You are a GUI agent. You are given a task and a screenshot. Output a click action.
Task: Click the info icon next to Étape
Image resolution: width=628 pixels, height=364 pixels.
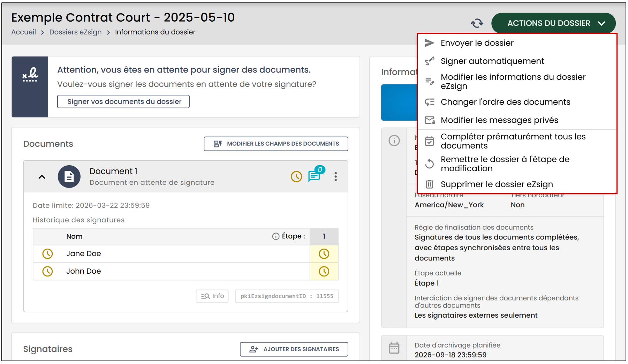[x=275, y=236]
